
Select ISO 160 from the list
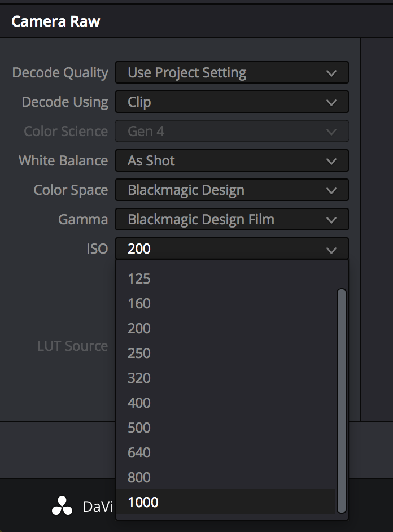tap(139, 303)
